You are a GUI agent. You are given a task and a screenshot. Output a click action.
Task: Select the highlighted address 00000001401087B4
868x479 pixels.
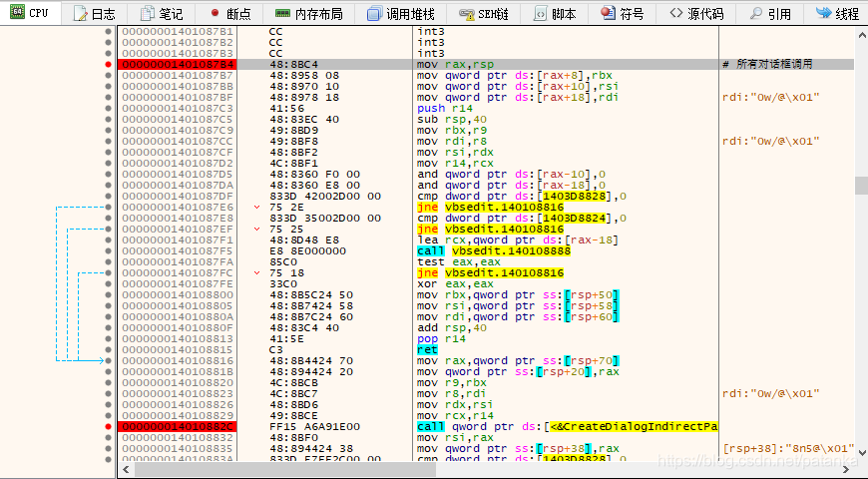click(178, 64)
